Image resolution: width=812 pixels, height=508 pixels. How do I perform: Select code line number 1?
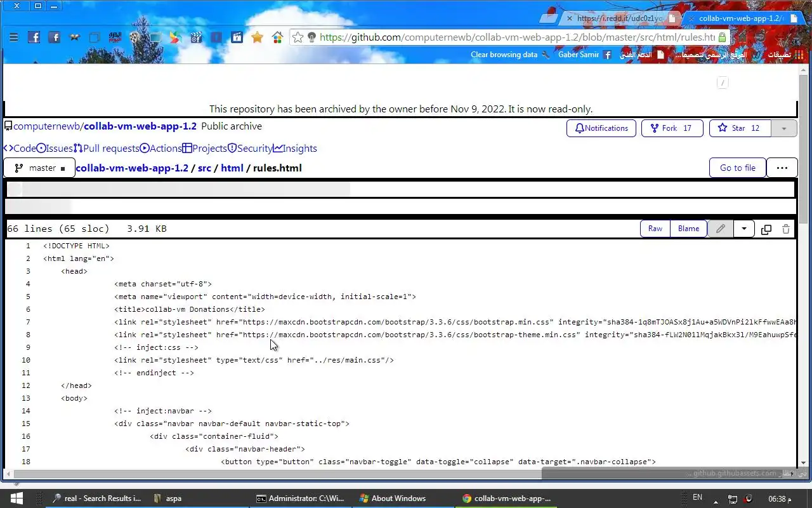pyautogui.click(x=28, y=246)
